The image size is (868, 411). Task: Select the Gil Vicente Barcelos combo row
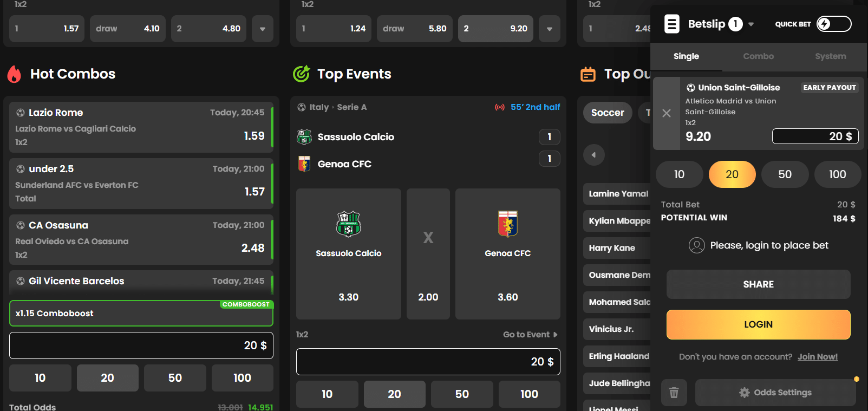[x=141, y=283]
